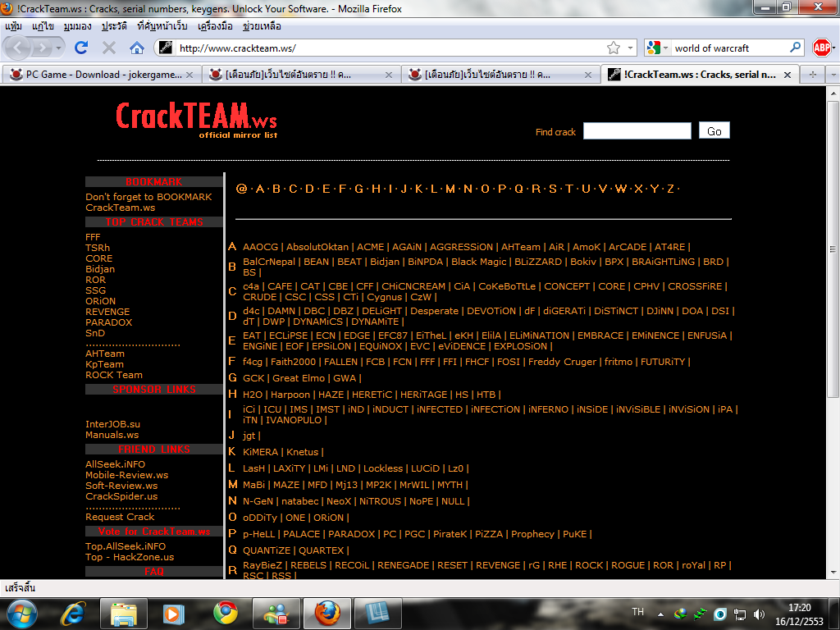Click the Freddy Cruger group link

click(x=562, y=362)
